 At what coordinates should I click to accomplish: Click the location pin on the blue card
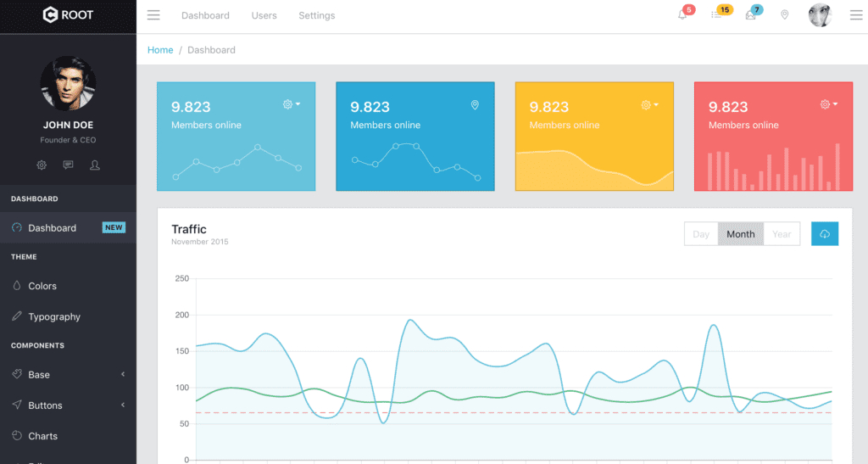click(x=475, y=105)
